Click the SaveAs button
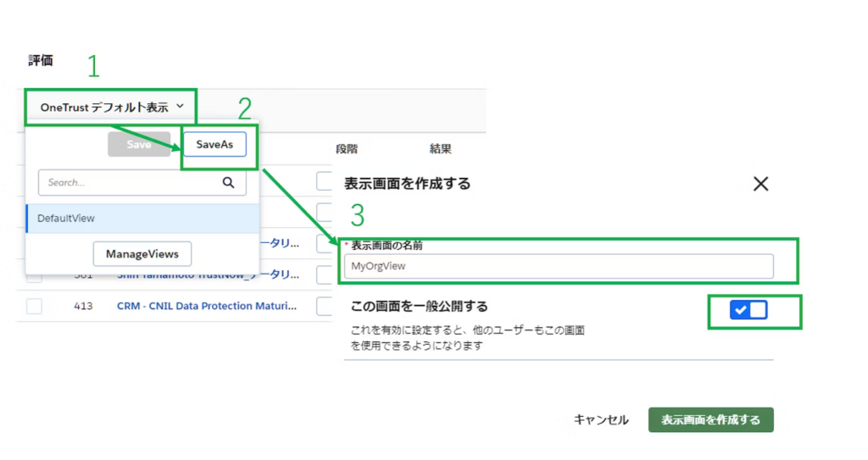 [214, 145]
